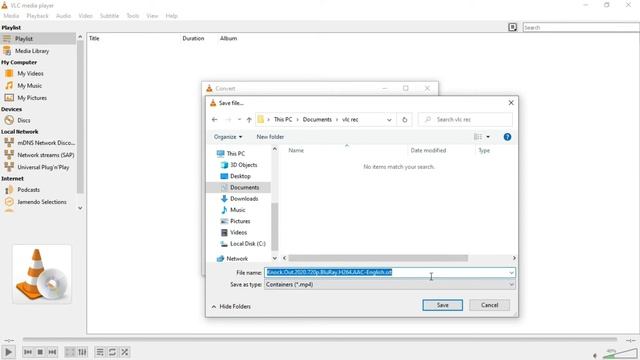
Task: Open the Save as type dropdown
Action: click(389, 284)
